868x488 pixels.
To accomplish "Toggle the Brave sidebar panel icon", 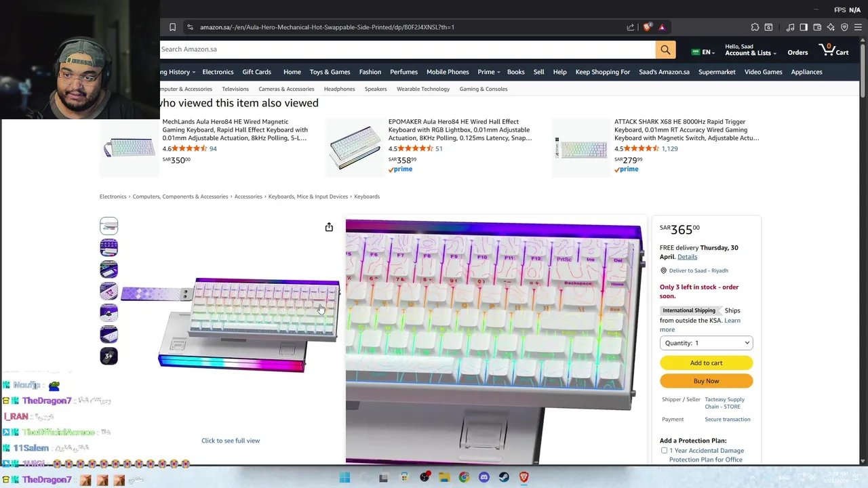I will pyautogui.click(x=804, y=27).
